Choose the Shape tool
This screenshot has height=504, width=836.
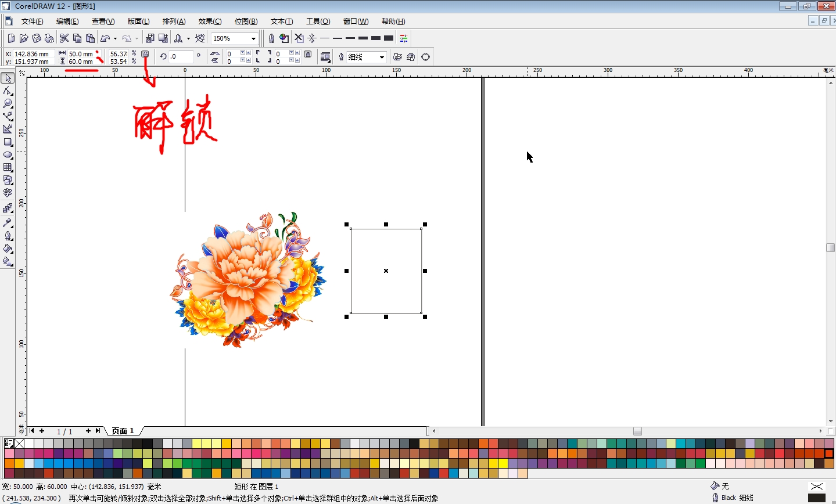pyautogui.click(x=8, y=91)
